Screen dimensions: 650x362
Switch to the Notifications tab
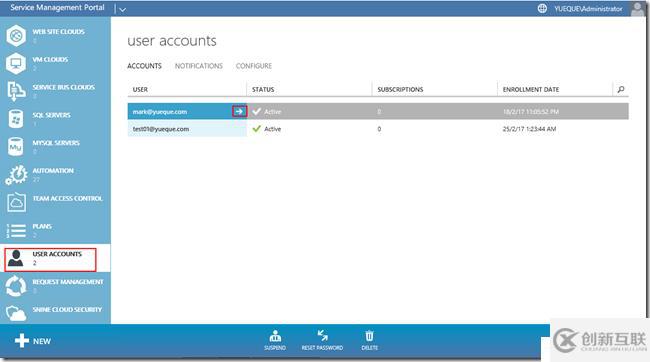(199, 66)
